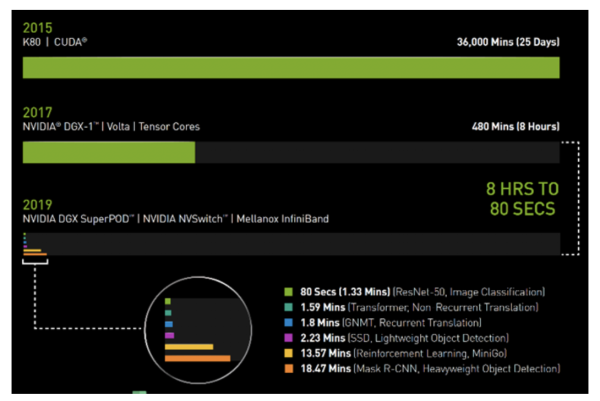Image resolution: width=600 pixels, height=401 pixels.
Task: Click the yellow bar inside magnified circle
Action: pyautogui.click(x=189, y=347)
